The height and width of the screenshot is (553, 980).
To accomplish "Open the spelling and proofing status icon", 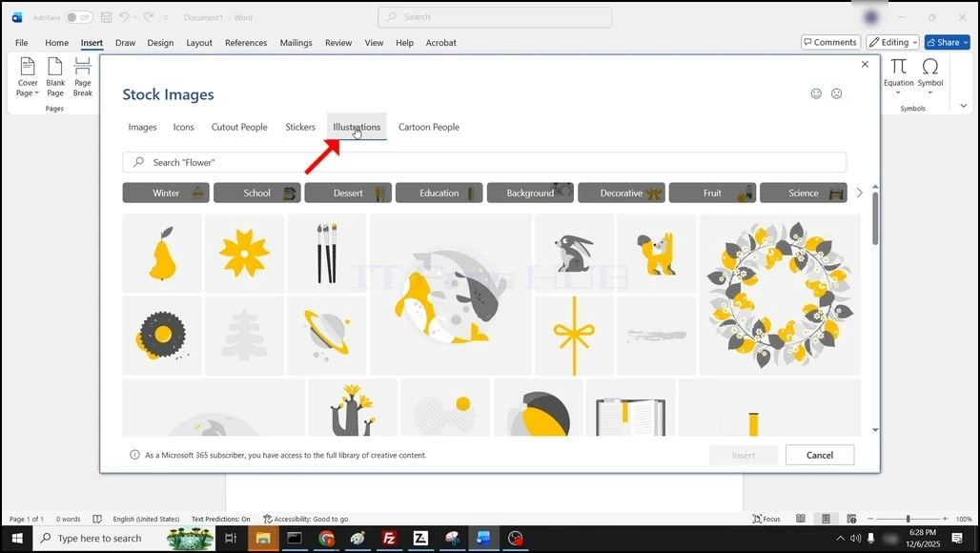I will 97,519.
